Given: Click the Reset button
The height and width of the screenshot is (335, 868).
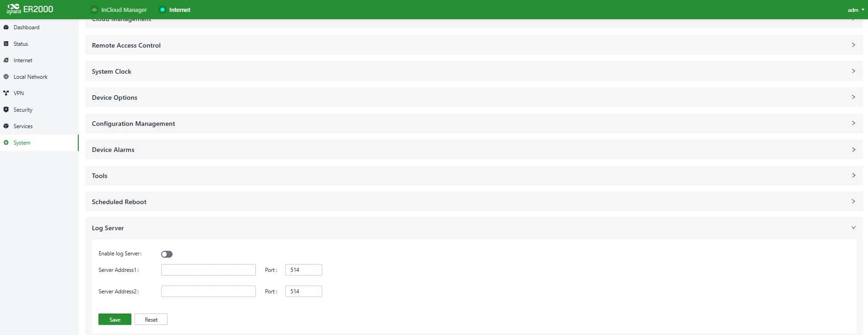Looking at the screenshot, I should point(151,319).
